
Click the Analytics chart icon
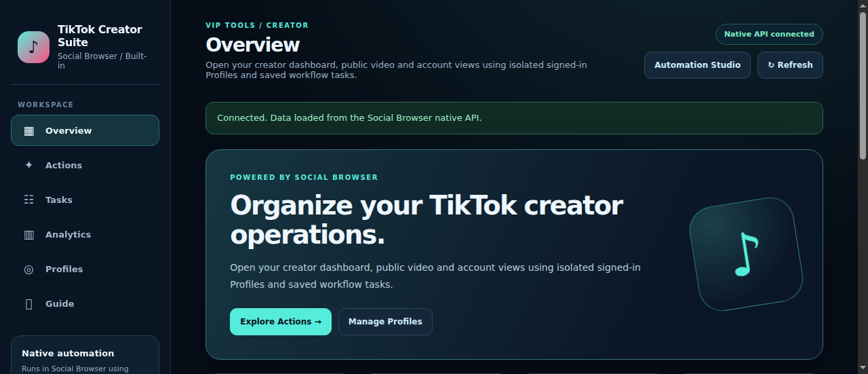click(28, 235)
